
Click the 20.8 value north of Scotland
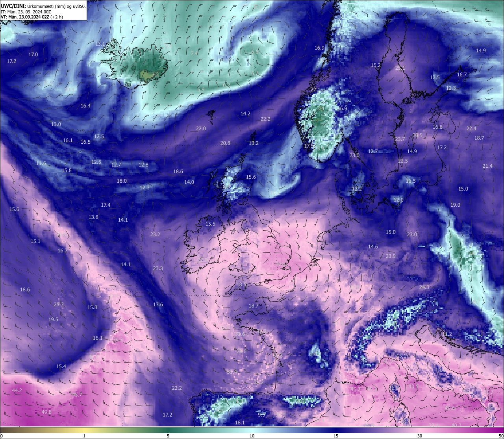click(x=225, y=143)
